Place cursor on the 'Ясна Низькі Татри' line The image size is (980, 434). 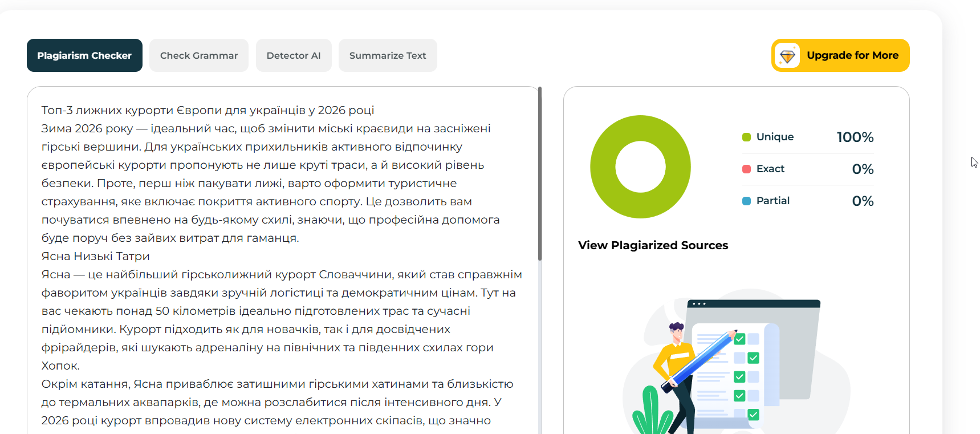coord(96,256)
